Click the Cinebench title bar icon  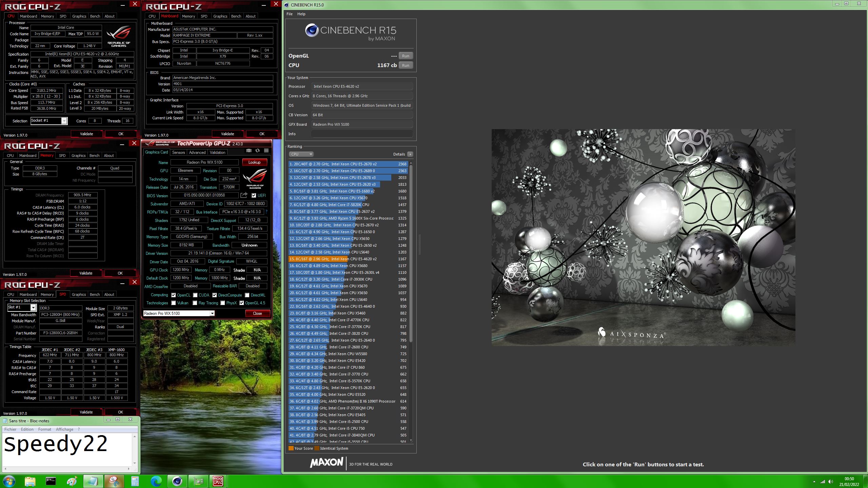(x=287, y=5)
